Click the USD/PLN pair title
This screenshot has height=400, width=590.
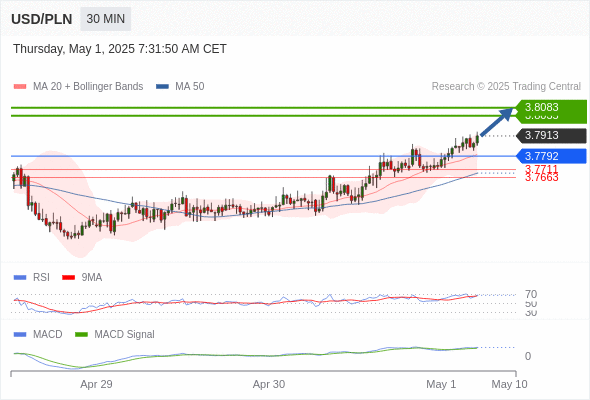(42, 19)
